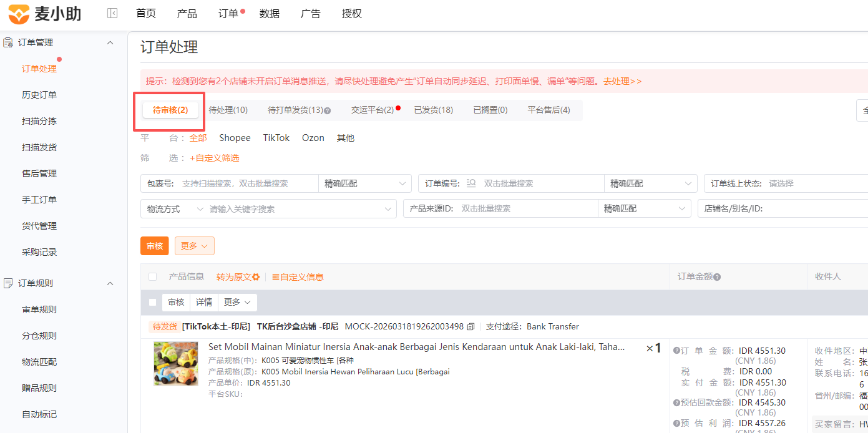Viewport: 868px width, 433px height.
Task: Click the copy icon after the MOCK order number
Action: (x=471, y=326)
